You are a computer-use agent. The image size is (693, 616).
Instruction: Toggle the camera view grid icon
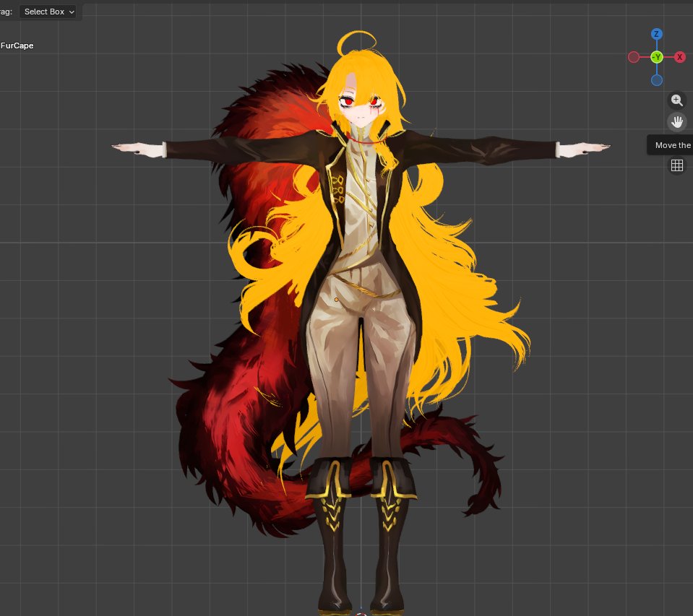point(676,165)
